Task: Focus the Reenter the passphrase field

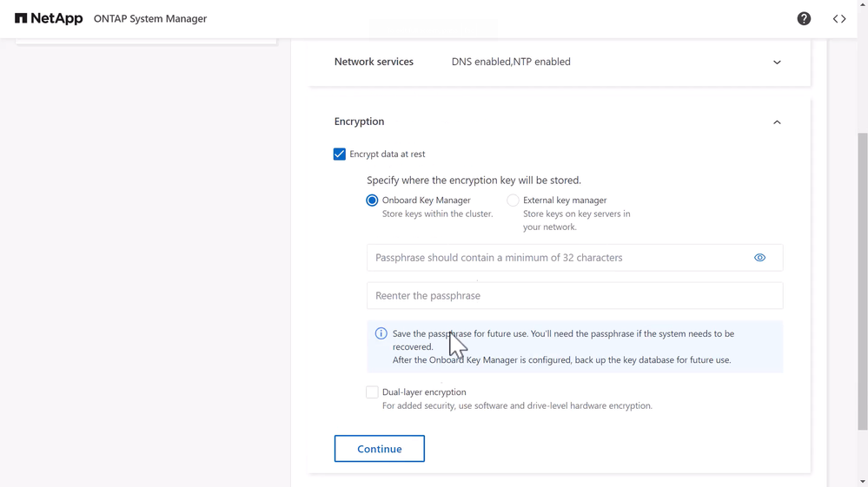Action: pyautogui.click(x=573, y=296)
